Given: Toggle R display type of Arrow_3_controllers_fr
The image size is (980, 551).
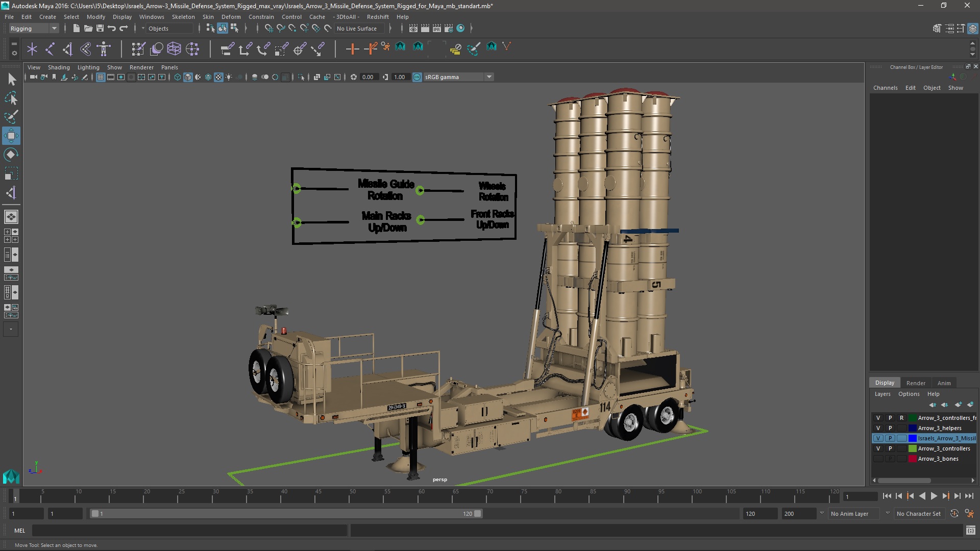Looking at the screenshot, I should 901,418.
